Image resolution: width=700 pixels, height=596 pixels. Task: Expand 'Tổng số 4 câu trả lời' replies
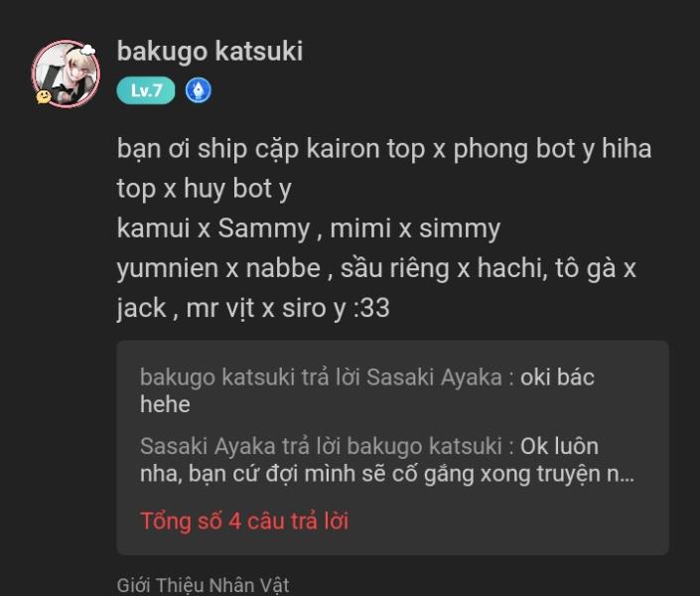244,521
